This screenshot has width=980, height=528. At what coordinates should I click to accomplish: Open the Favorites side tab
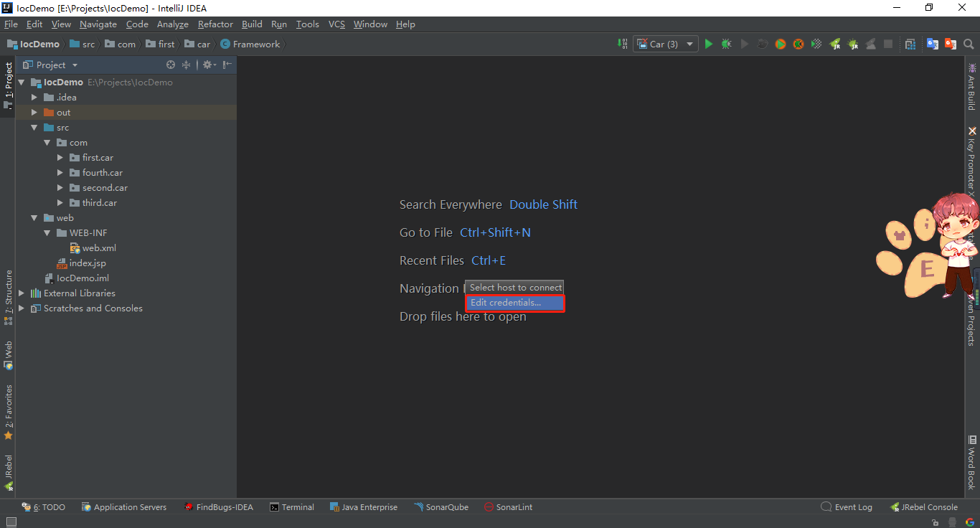tap(8, 412)
